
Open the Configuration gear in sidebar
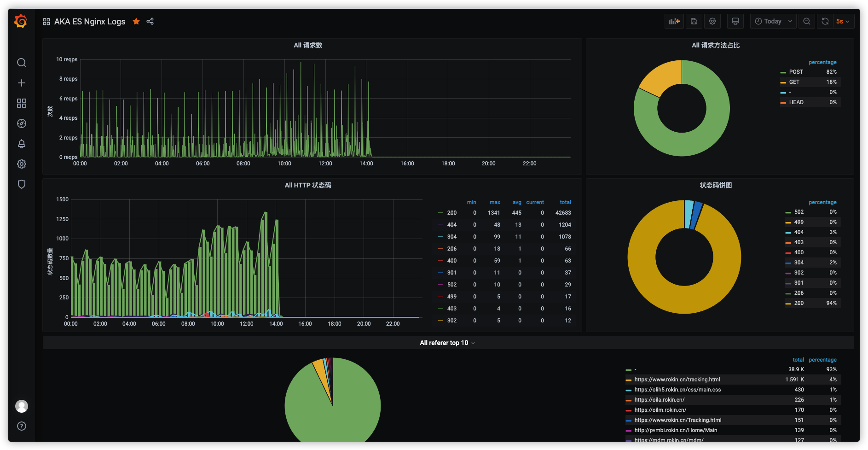[x=22, y=164]
